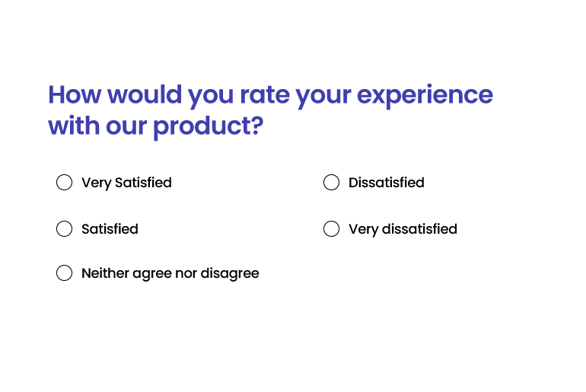586x392 pixels.
Task: Select the Dissatisfied radio button
Action: pos(332,183)
